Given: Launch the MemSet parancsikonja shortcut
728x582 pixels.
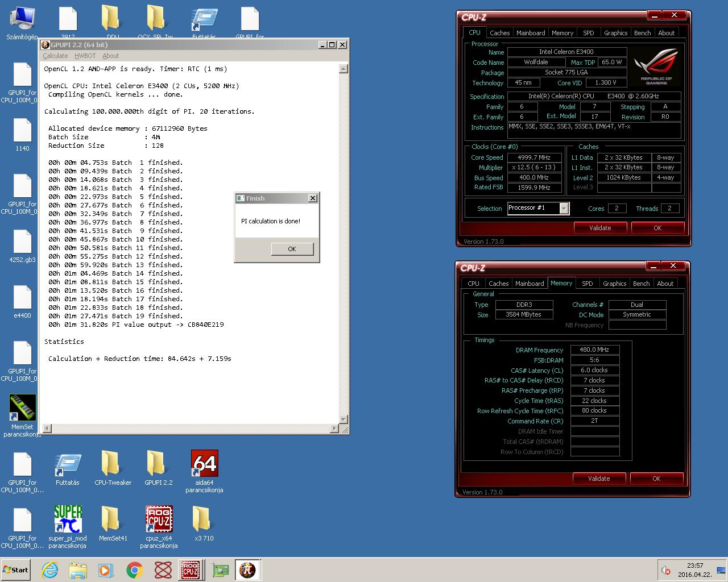Looking at the screenshot, I should tap(22, 415).
